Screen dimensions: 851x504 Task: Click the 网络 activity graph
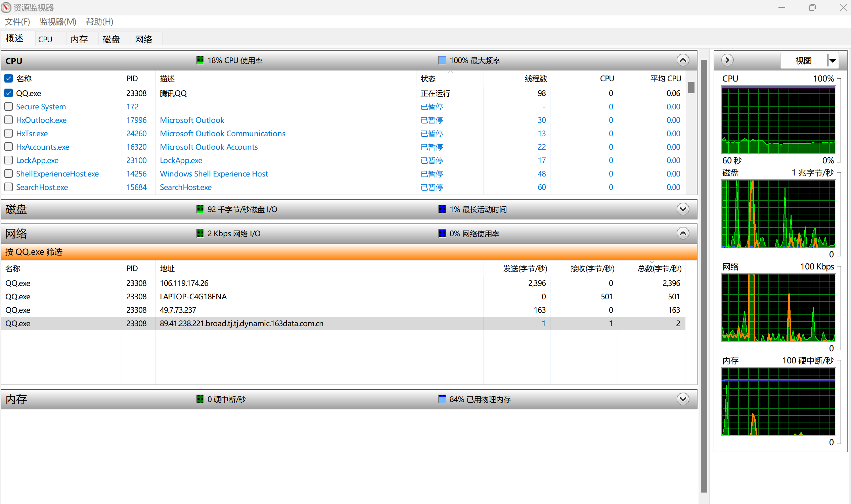pos(778,308)
